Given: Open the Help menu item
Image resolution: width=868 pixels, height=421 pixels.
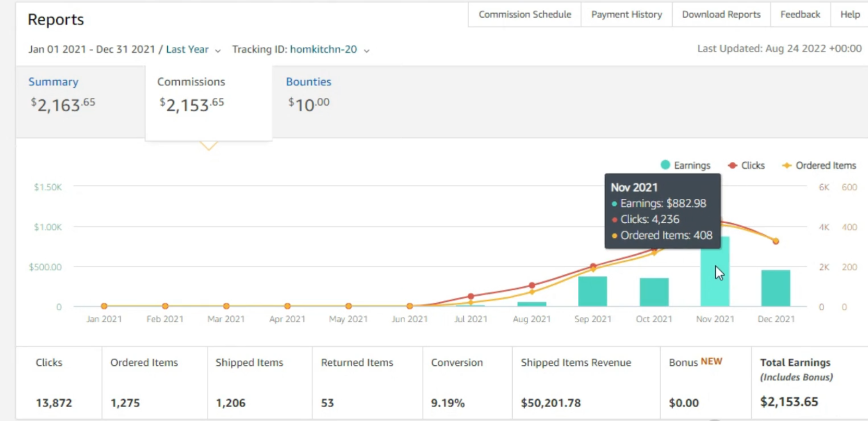Looking at the screenshot, I should click(850, 15).
